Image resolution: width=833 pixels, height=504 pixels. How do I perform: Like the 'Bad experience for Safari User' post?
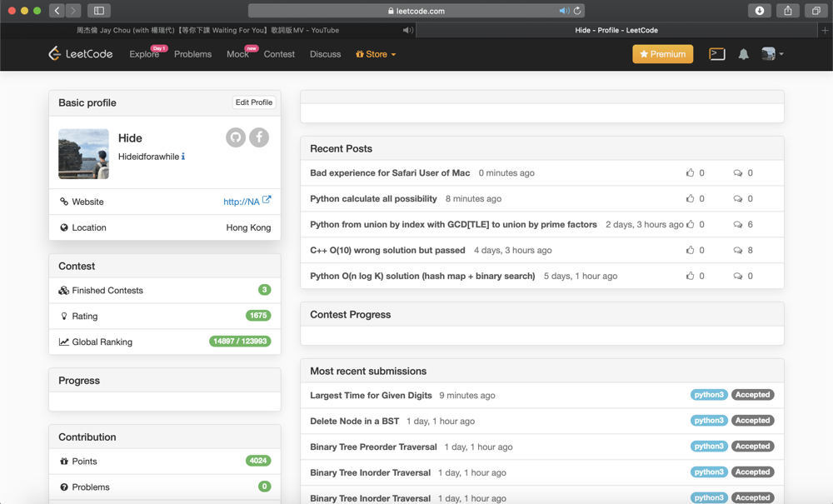[690, 172]
